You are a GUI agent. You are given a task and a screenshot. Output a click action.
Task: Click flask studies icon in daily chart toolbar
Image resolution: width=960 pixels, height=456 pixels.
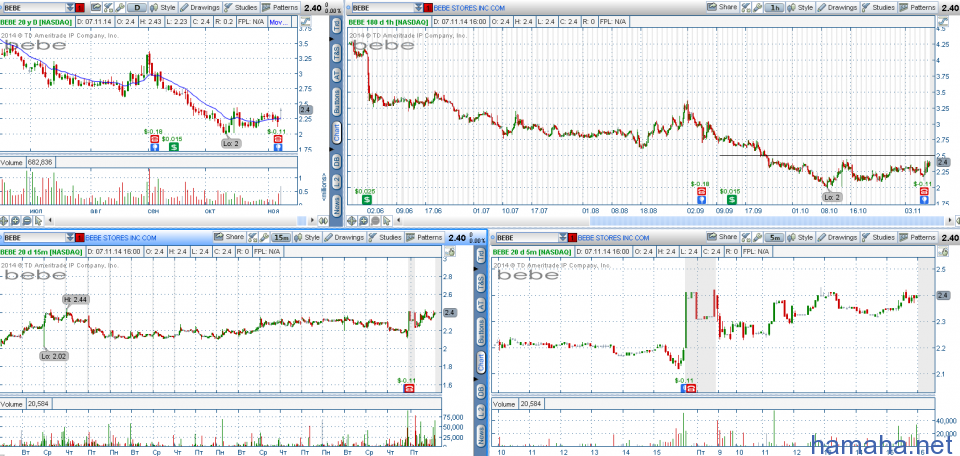tap(108, 7)
